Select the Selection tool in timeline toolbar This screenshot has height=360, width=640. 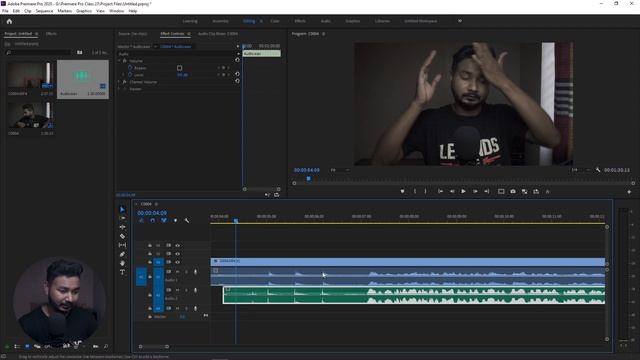pyautogui.click(x=122, y=209)
